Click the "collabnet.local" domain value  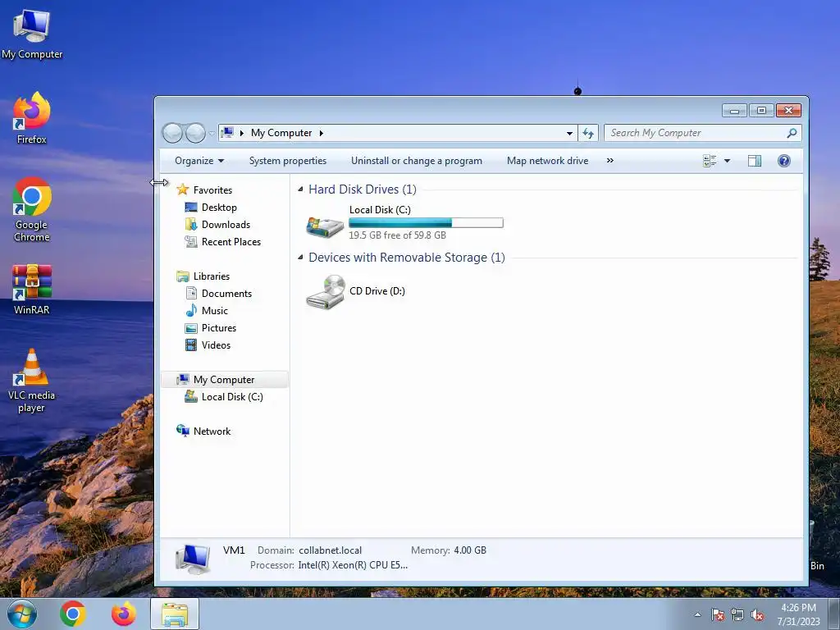coord(330,550)
